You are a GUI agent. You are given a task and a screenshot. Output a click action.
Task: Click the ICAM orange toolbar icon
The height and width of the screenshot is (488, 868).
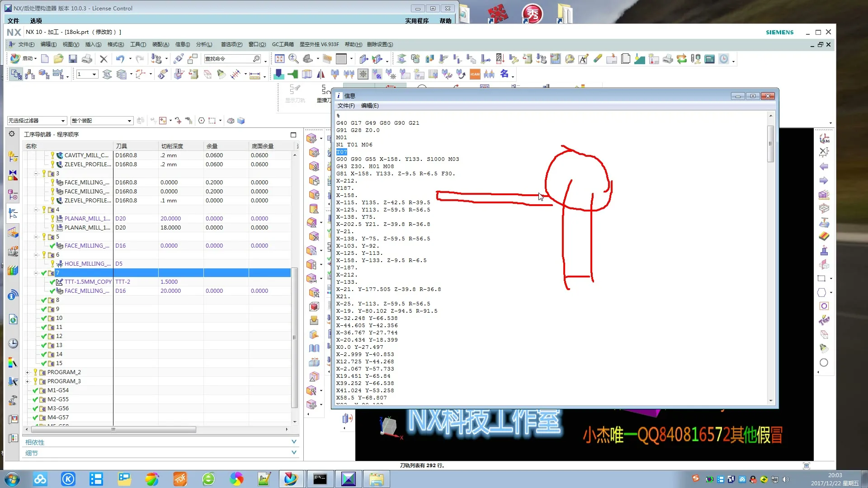[475, 75]
